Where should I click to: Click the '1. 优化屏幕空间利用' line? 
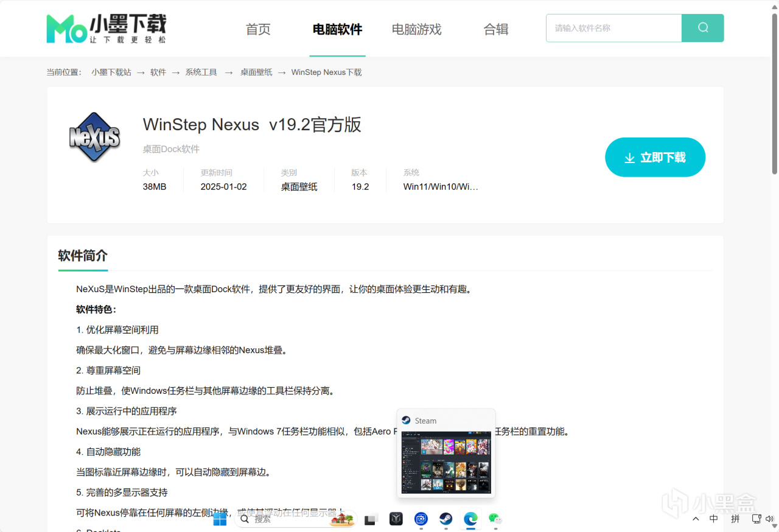click(x=117, y=330)
